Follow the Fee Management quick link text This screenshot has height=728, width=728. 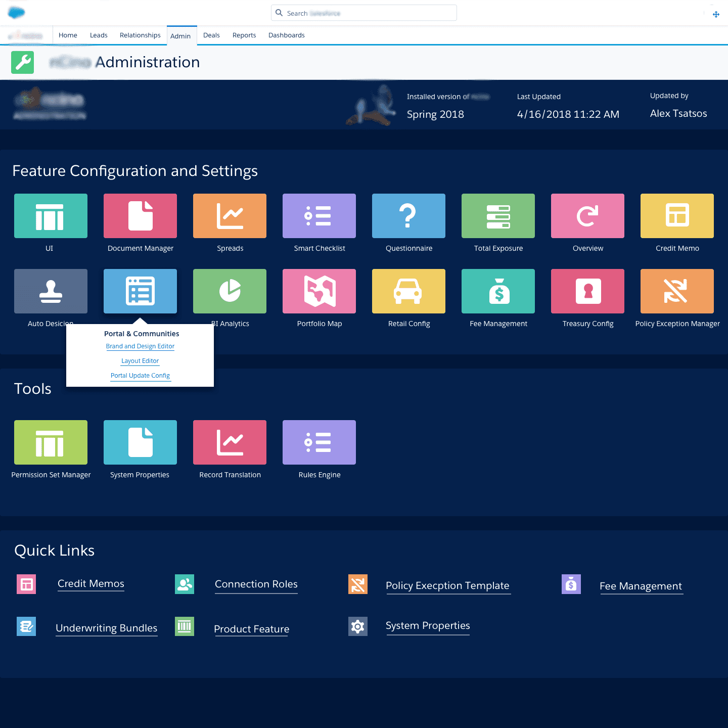[x=641, y=586]
